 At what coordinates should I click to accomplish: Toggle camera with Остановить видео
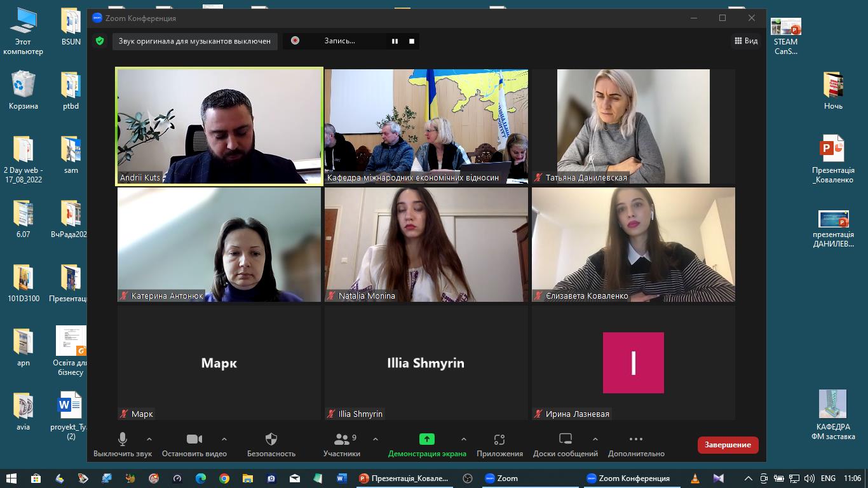point(194,444)
